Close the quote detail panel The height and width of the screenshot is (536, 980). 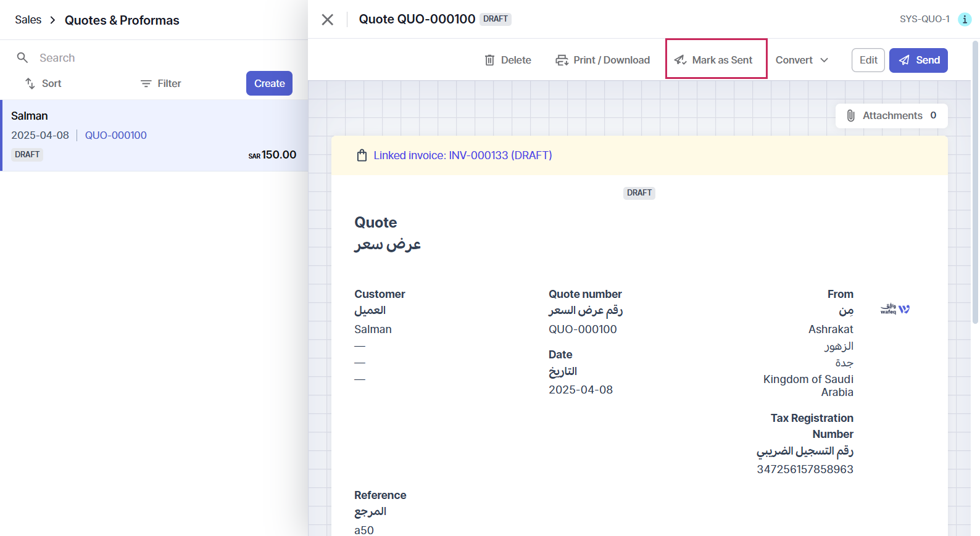pyautogui.click(x=328, y=20)
